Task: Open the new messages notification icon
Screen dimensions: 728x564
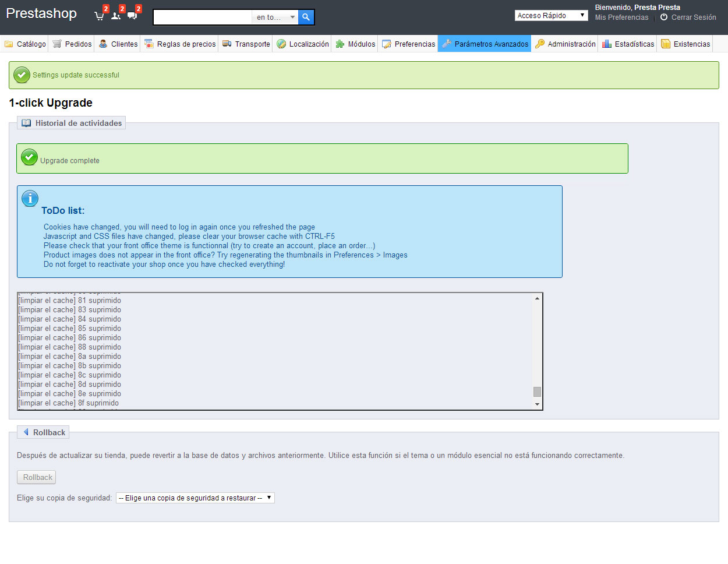Action: [132, 15]
